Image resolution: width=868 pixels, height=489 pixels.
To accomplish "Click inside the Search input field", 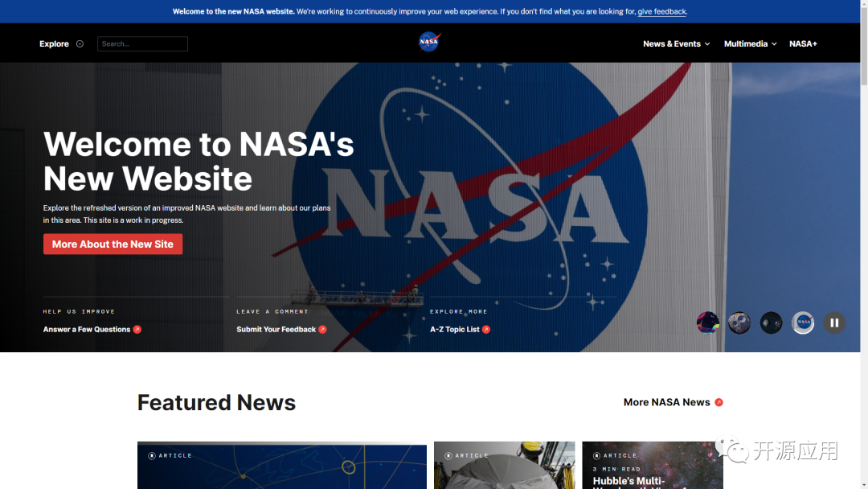I will [x=142, y=43].
